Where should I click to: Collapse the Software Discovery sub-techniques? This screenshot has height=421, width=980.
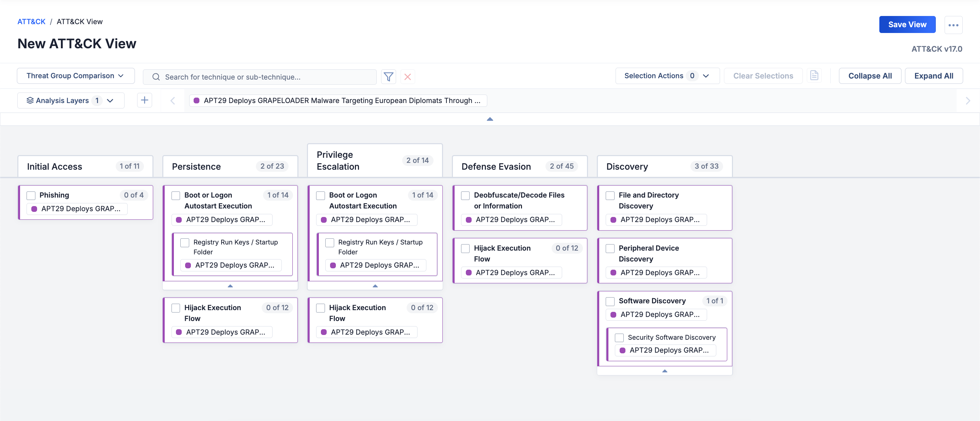click(x=665, y=371)
